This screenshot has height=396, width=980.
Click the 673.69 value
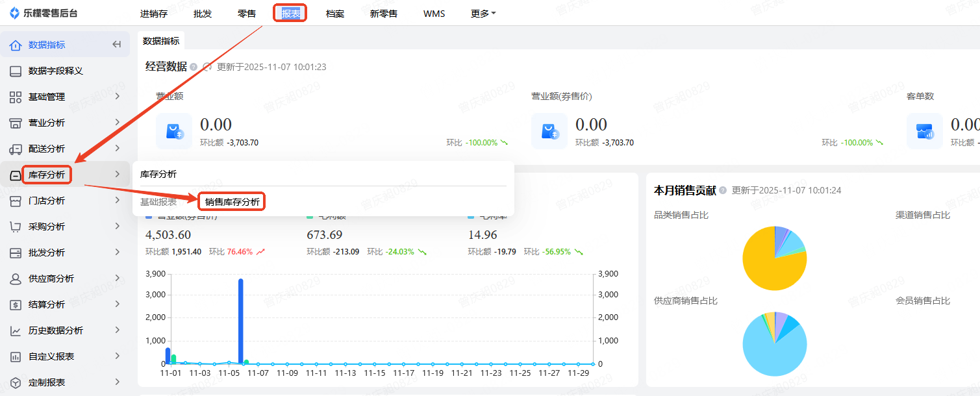(324, 235)
